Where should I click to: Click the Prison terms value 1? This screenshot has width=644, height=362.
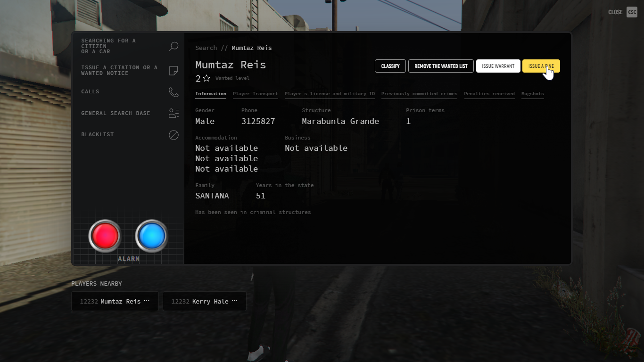click(x=408, y=121)
